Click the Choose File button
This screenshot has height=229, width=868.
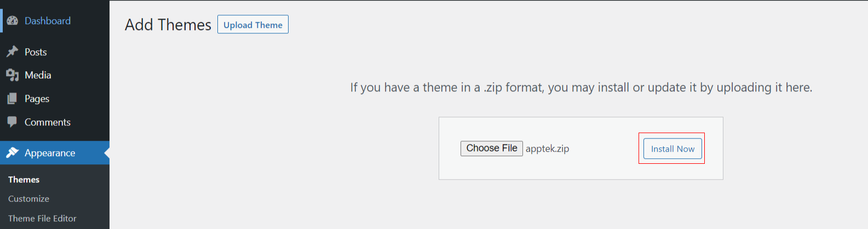coord(492,148)
